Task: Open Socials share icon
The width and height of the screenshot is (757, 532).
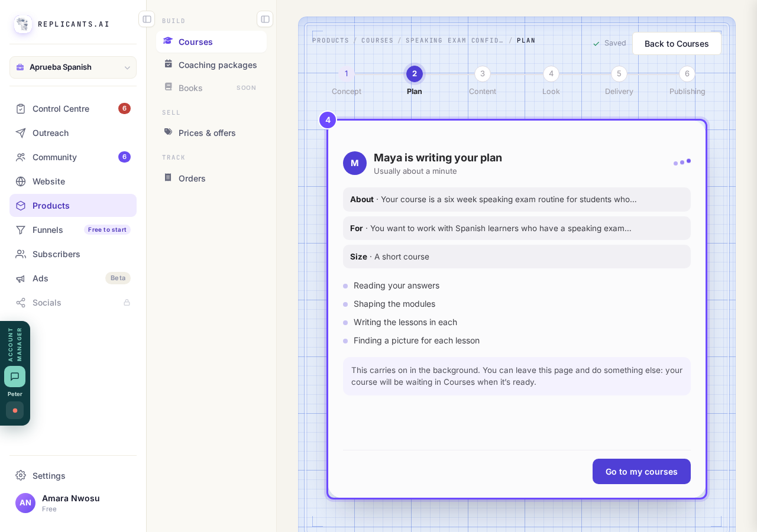Action: 21,303
